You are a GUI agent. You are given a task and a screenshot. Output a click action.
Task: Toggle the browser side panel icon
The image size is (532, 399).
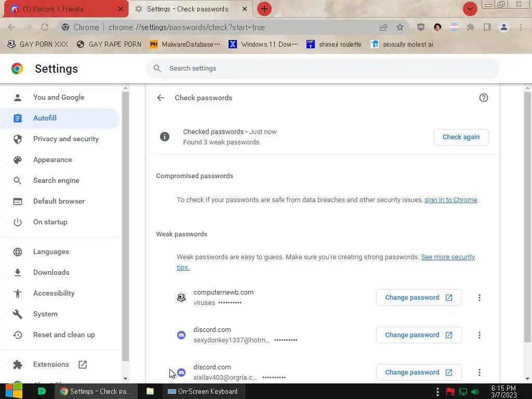click(x=487, y=27)
